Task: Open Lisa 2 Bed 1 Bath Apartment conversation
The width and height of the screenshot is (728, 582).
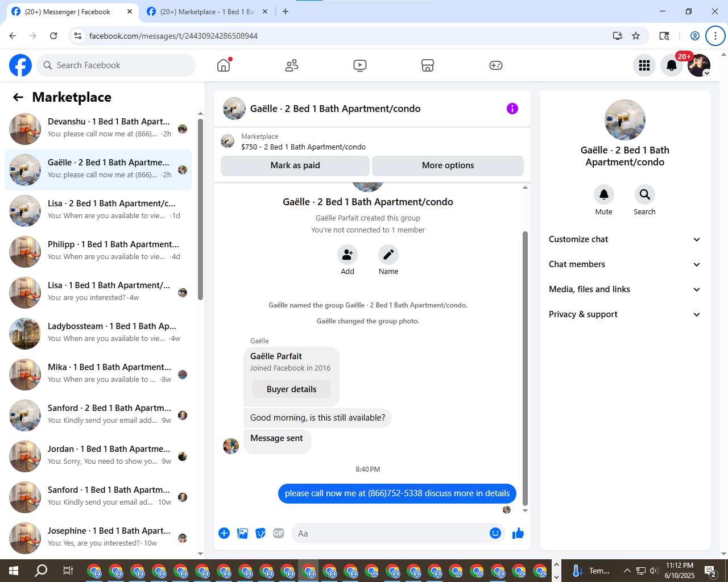Action: tap(98, 211)
